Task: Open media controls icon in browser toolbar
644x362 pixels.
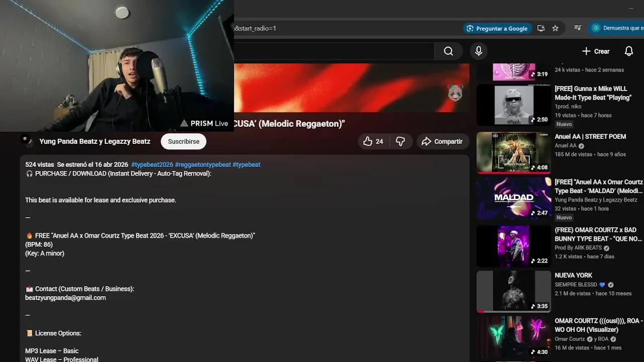Action: [578, 28]
